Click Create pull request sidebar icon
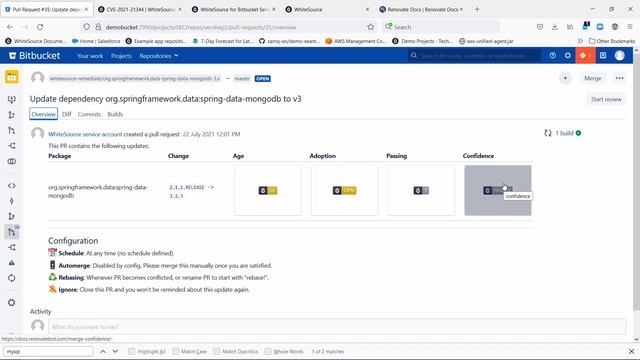 (11, 130)
